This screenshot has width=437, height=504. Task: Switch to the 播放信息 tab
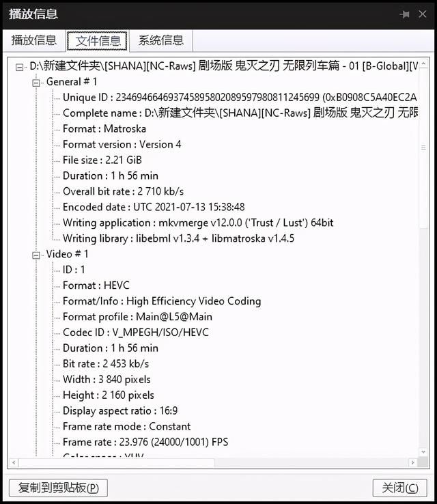pyautogui.click(x=34, y=40)
